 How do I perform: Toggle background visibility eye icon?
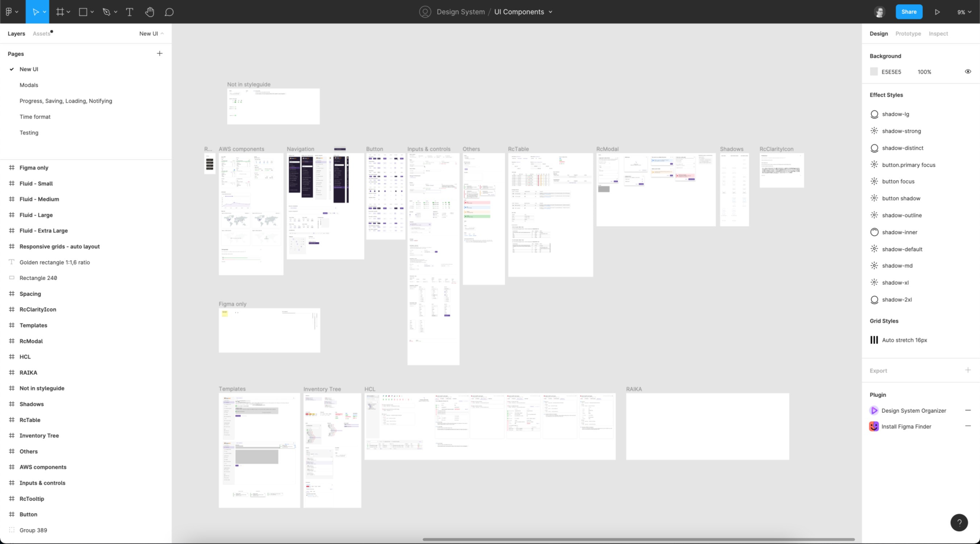point(968,72)
